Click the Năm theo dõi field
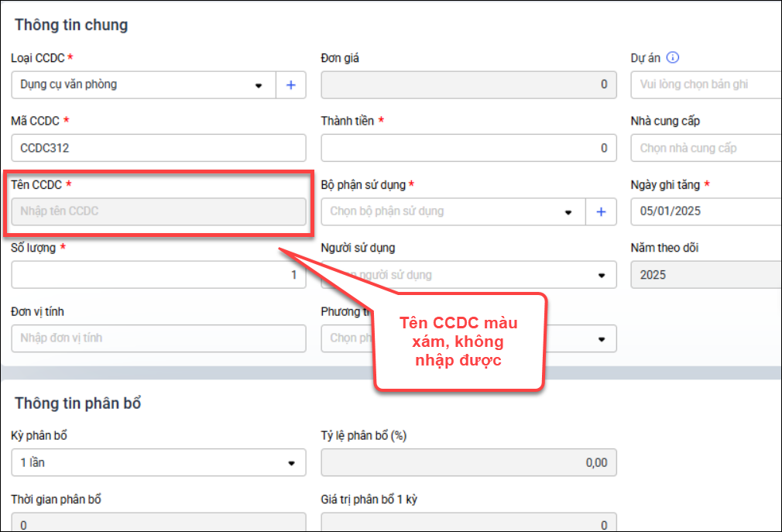This screenshot has height=532, width=782. [706, 275]
